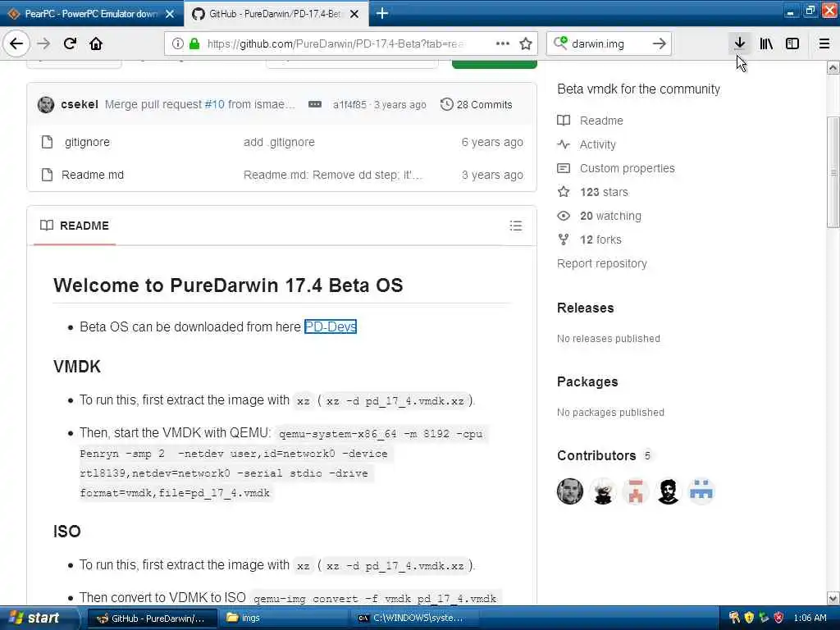
Task: Open csekel's avatar picture
Action: 46,104
